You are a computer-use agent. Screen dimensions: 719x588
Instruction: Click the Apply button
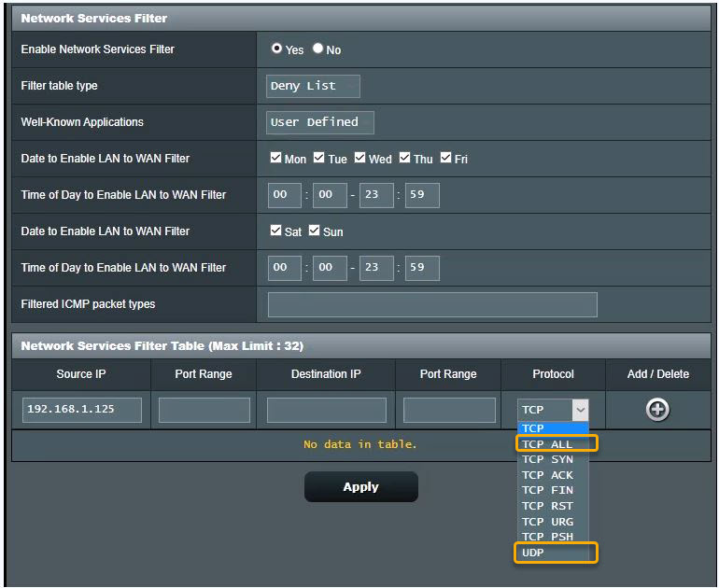360,486
